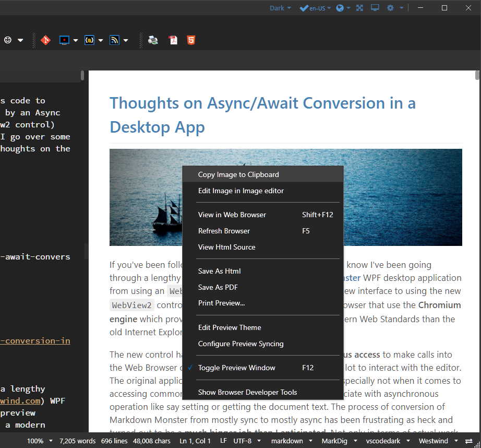Adjust the 100% zoom control

[x=36, y=441]
